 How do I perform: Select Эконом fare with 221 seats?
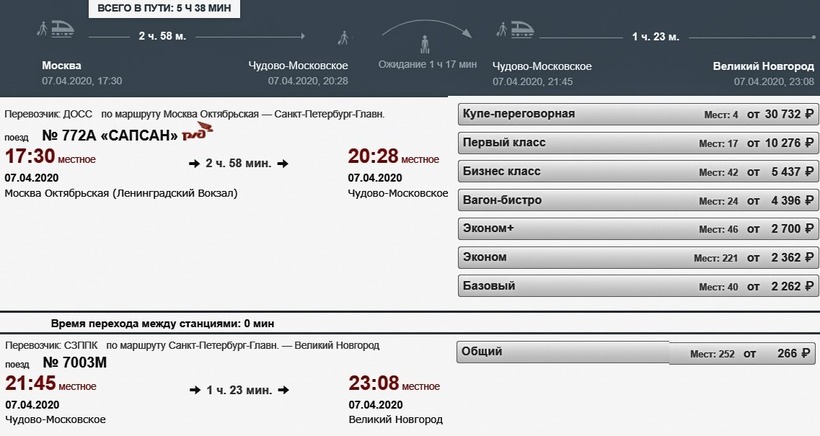point(638,257)
